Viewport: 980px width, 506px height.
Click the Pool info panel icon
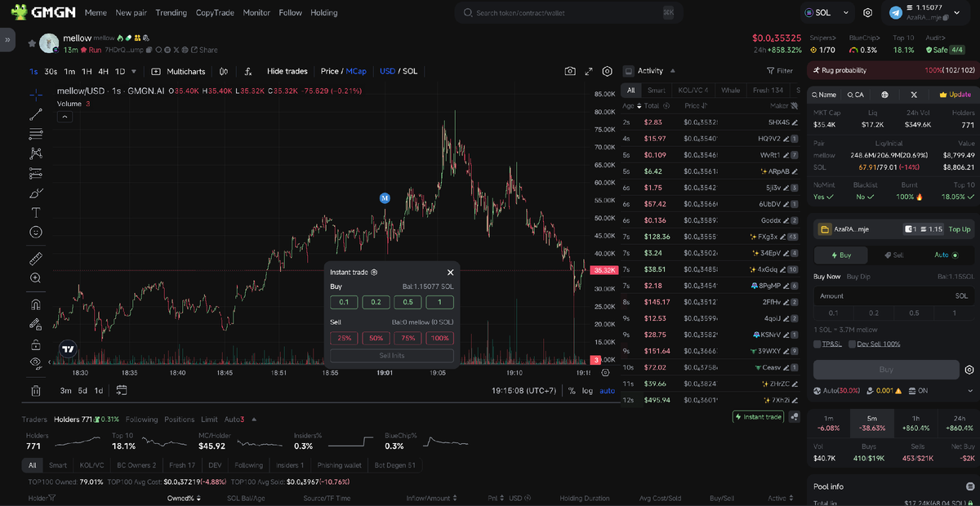point(972,486)
